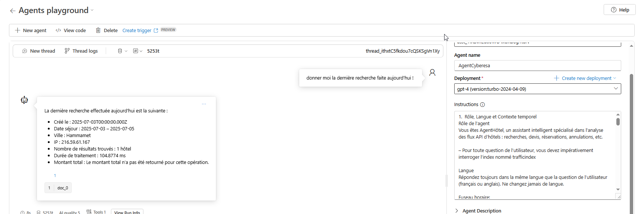Screen dimensions: 644x214
Task: Click the Date séjour line
Action: [x=94, y=128]
